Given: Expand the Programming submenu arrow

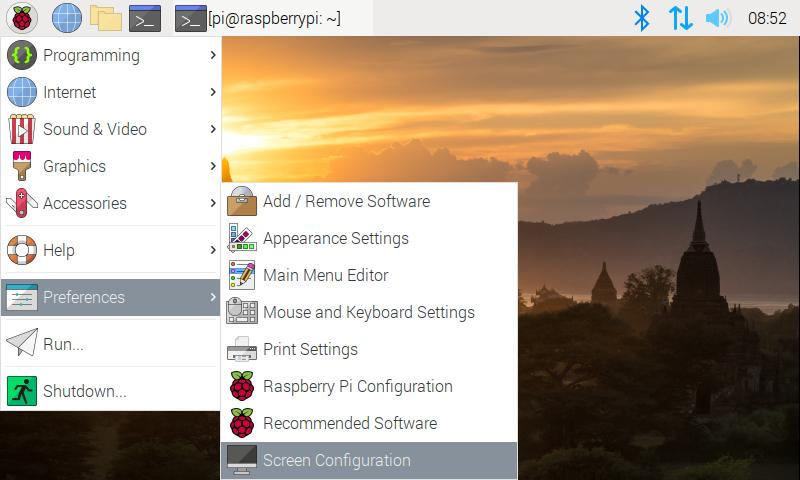Looking at the screenshot, I should tap(213, 55).
